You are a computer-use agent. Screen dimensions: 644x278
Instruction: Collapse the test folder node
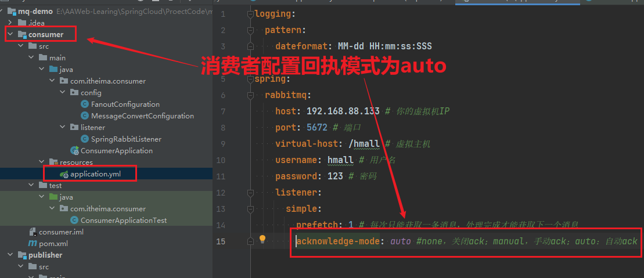[31, 186]
